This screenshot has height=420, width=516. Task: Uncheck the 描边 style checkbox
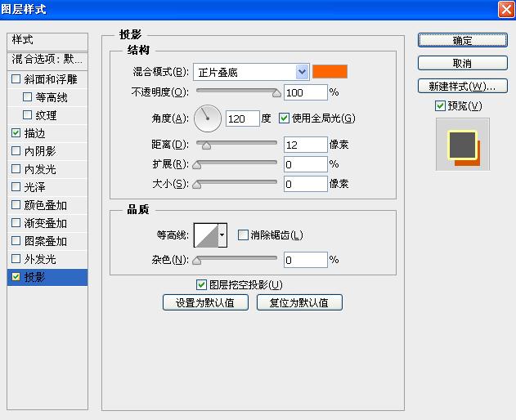tap(16, 133)
